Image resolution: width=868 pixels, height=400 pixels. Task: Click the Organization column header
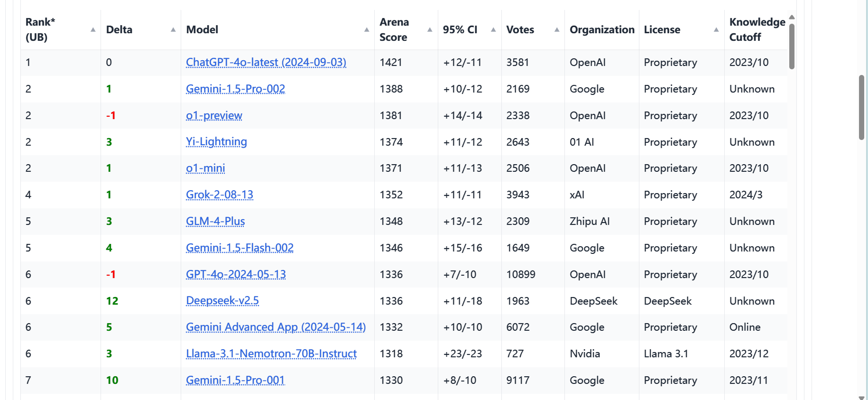click(x=602, y=29)
